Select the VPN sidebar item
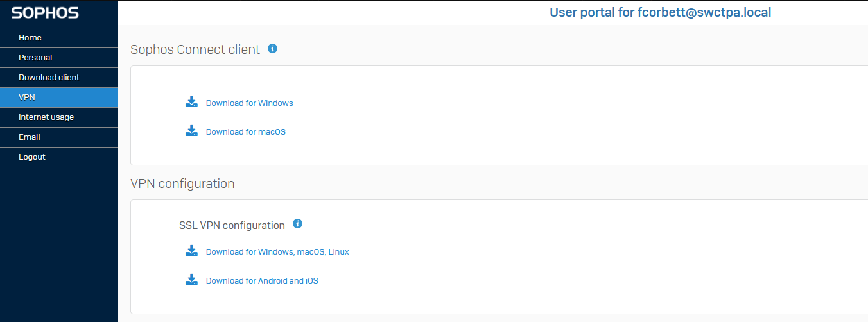The image size is (868, 322). click(x=59, y=97)
